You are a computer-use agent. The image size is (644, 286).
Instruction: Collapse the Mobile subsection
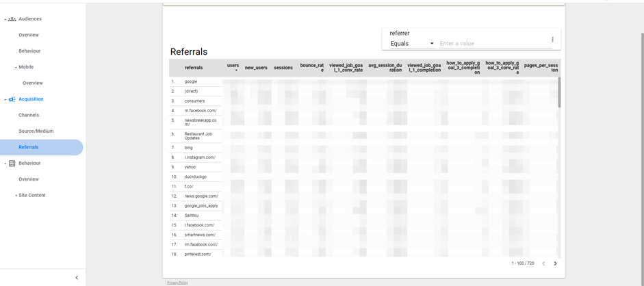tap(16, 67)
